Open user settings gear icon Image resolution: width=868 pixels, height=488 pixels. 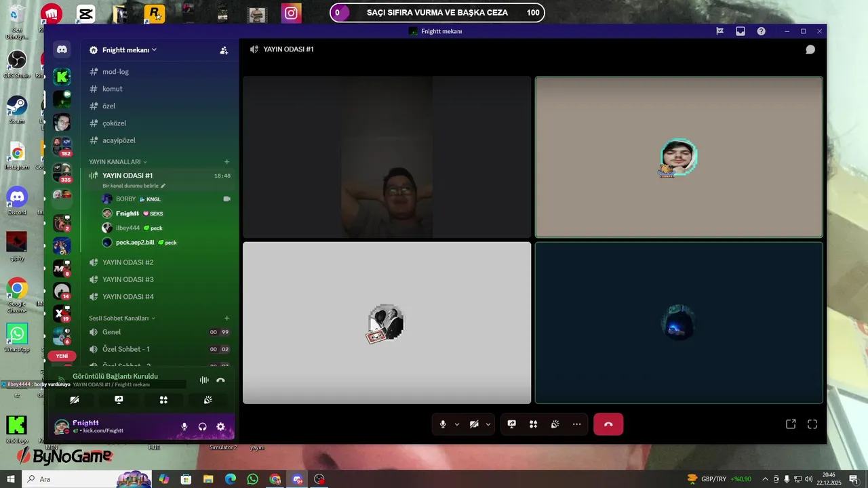coord(220,426)
